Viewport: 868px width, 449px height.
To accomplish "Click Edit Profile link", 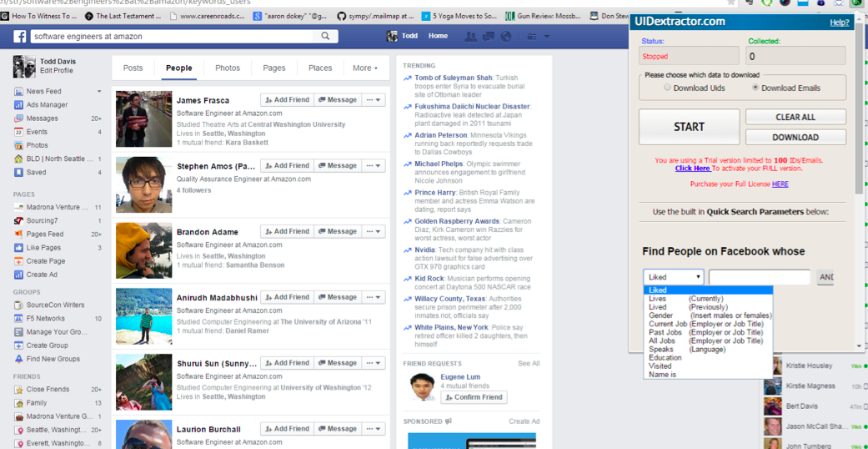I will pyautogui.click(x=56, y=70).
